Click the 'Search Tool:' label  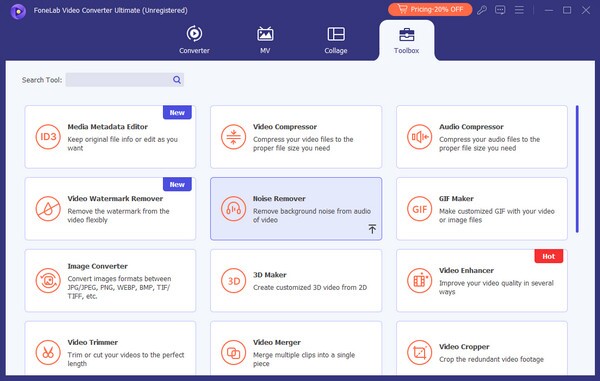tap(42, 80)
